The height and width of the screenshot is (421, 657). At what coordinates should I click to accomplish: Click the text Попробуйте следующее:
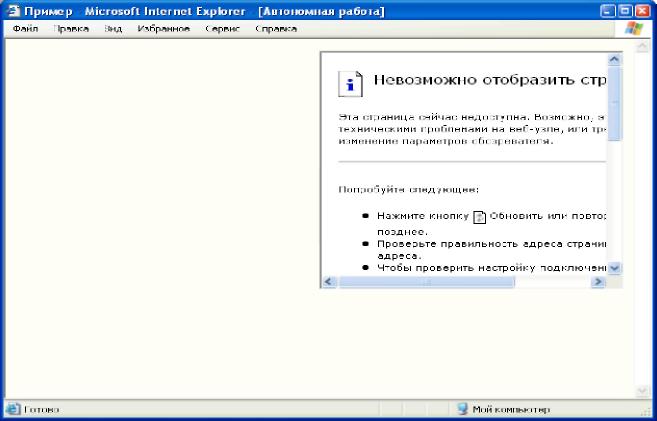[x=409, y=190]
